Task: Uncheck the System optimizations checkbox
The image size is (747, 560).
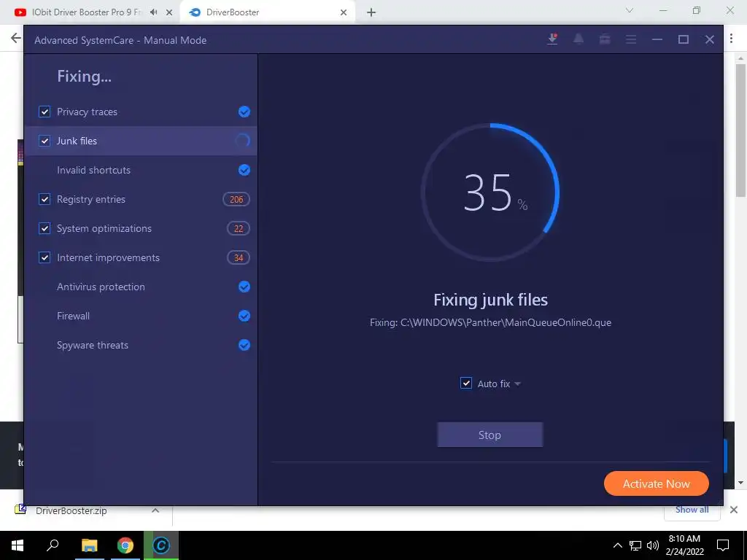Action: (44, 228)
